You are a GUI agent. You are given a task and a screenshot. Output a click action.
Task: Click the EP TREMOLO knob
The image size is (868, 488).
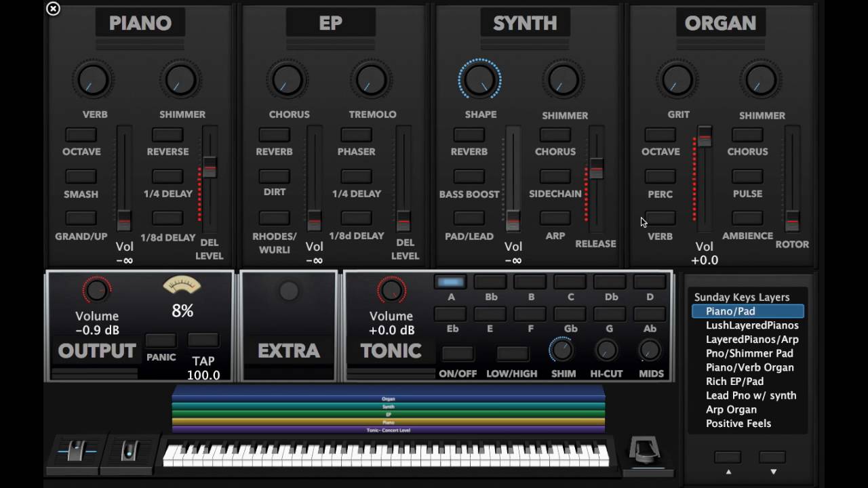point(371,80)
